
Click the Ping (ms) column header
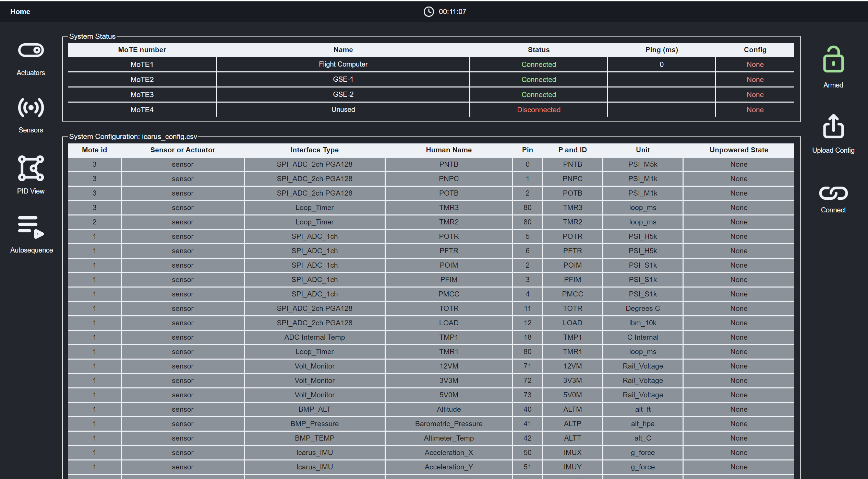click(x=662, y=50)
